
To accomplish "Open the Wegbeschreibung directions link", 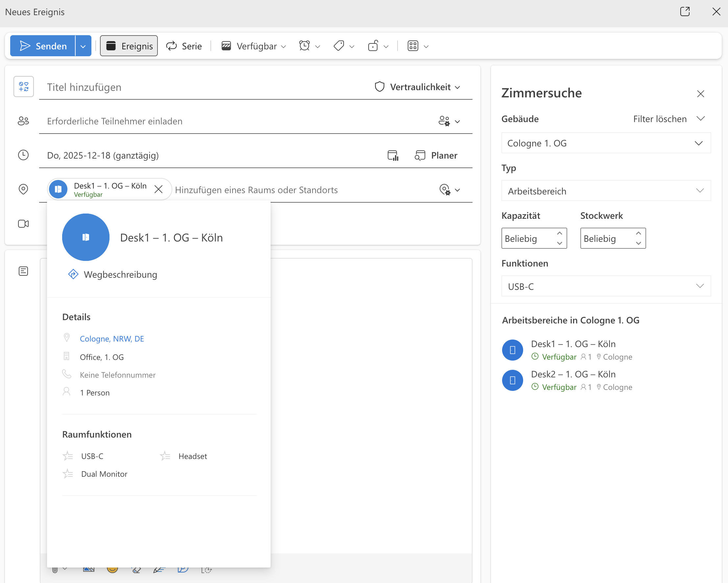I will tap(120, 274).
